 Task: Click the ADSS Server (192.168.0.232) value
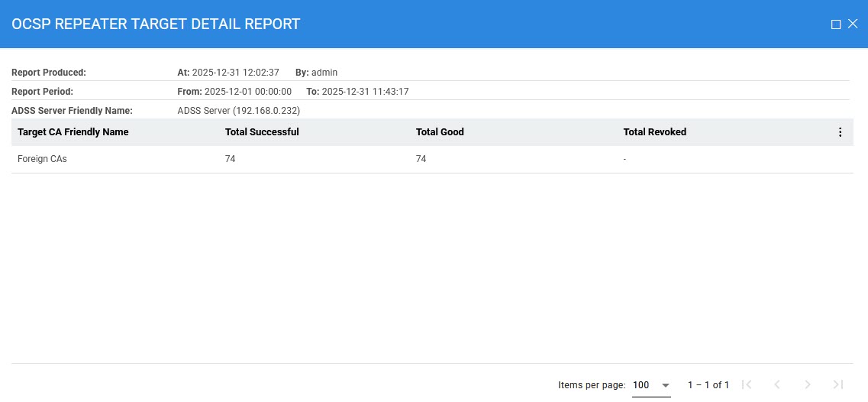coord(238,111)
